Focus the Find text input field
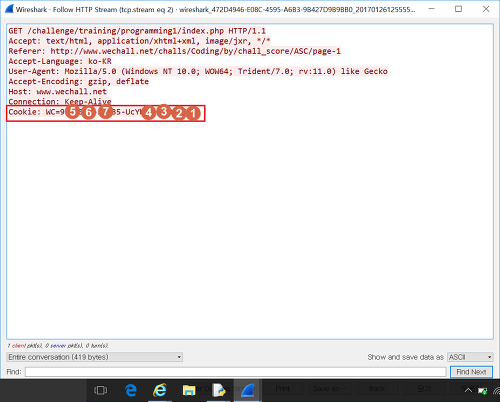Screen dimensions: 500x402 point(235,372)
